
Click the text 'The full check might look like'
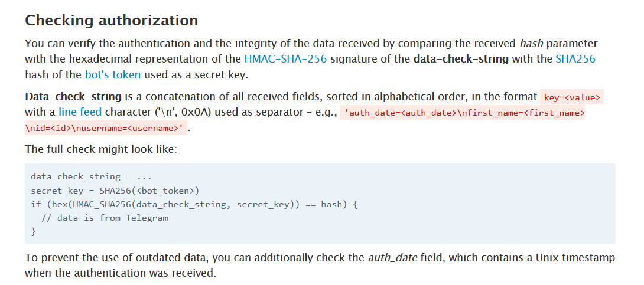[100, 149]
